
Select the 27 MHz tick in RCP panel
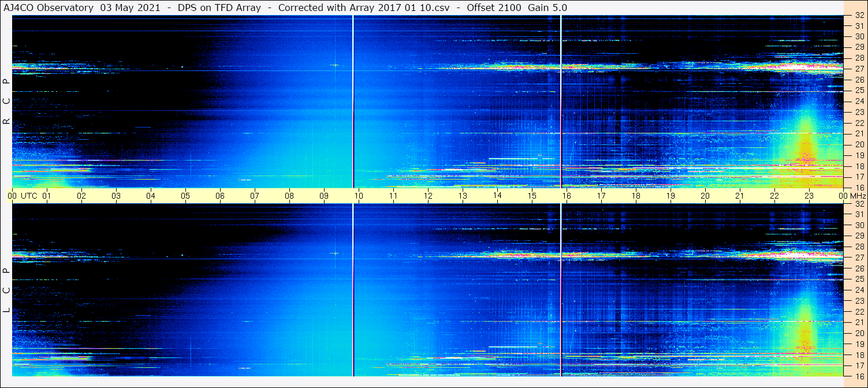(x=859, y=69)
